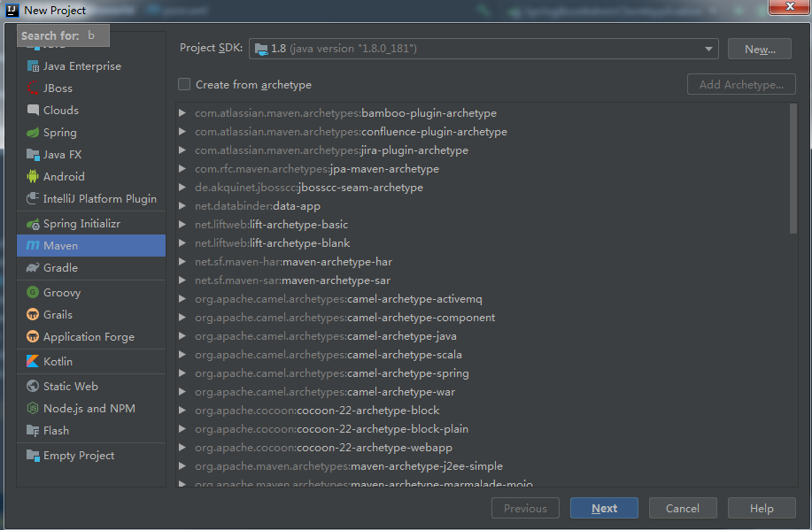Select cocoon-22-archetype-block row
The height and width of the screenshot is (530, 812).
point(483,411)
